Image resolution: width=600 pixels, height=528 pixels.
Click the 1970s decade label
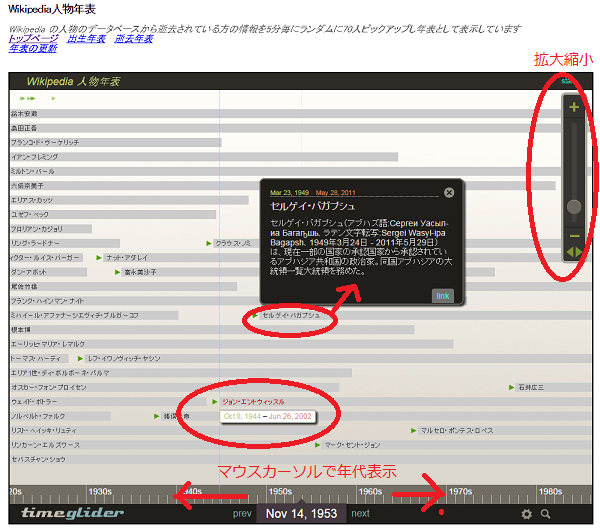[x=460, y=491]
